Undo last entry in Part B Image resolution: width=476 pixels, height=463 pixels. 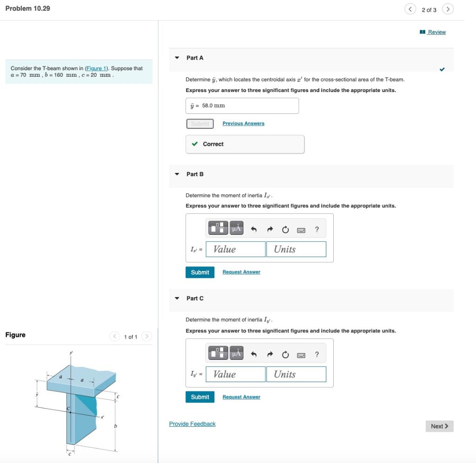(x=254, y=230)
